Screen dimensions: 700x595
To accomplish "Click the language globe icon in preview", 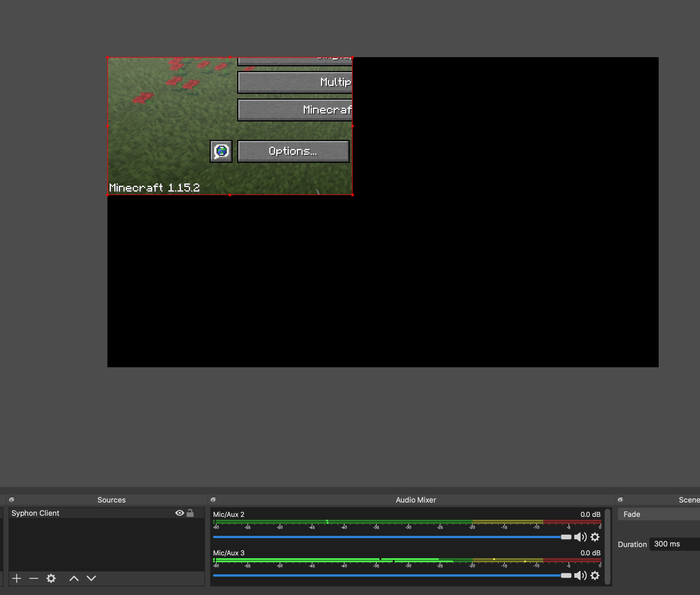I will pyautogui.click(x=221, y=151).
